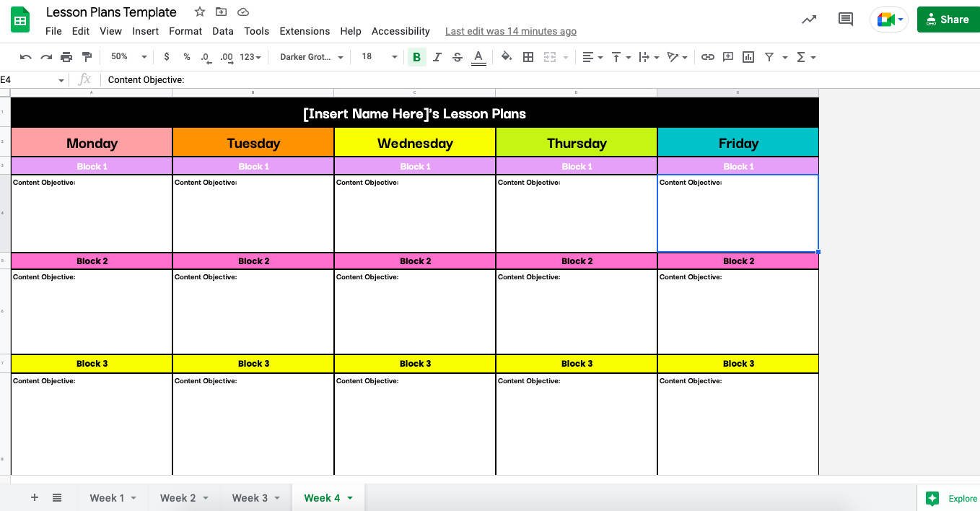Viewport: 980px width, 511px height.
Task: Insert a chart using the toolbar icon
Action: pyautogui.click(x=748, y=57)
